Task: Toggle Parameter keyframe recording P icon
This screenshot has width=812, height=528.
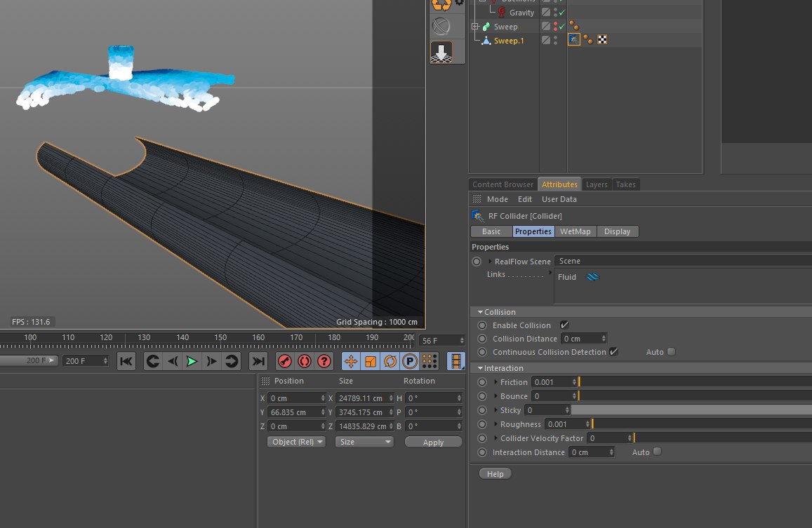Action: (410, 361)
